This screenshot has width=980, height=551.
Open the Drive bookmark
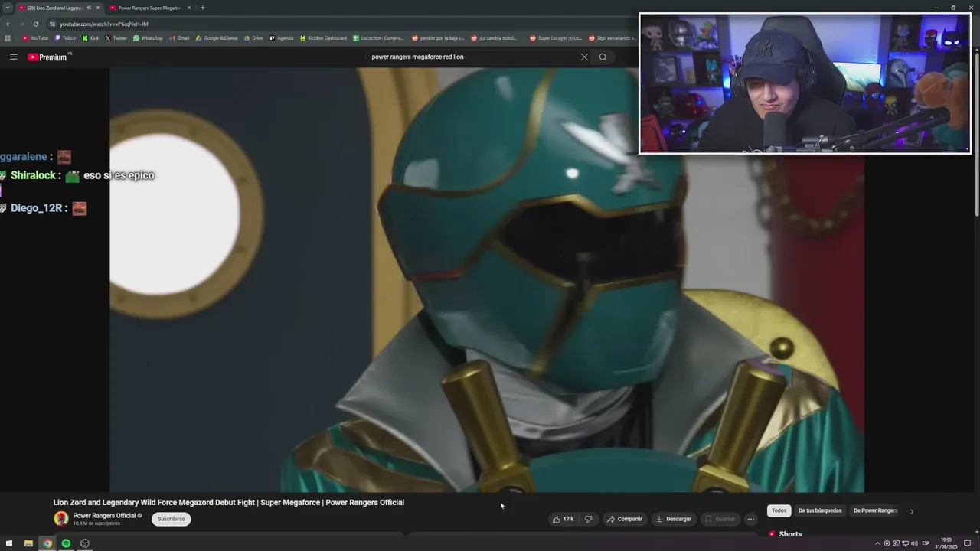tap(253, 38)
